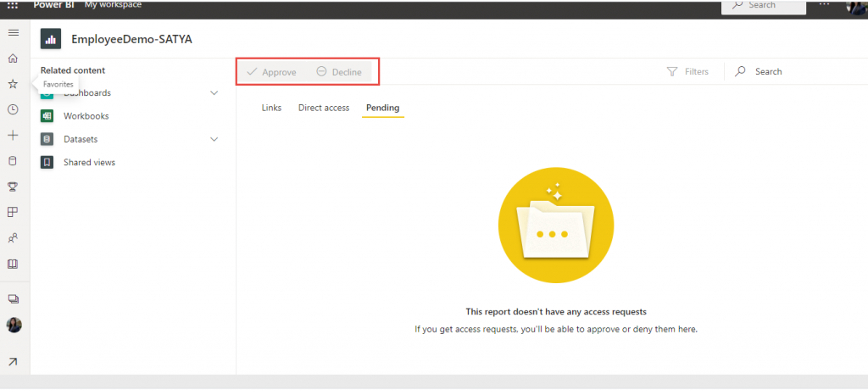This screenshot has height=390, width=868.
Task: Open the app launcher waffle menu
Action: click(13, 5)
